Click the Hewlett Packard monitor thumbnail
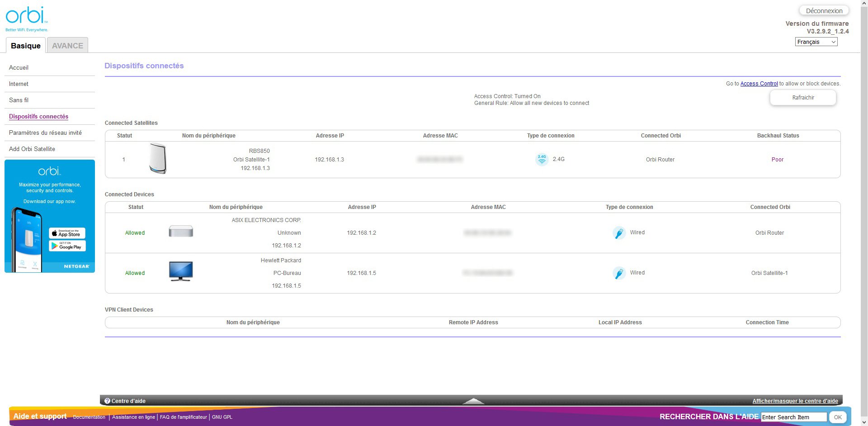 (180, 270)
